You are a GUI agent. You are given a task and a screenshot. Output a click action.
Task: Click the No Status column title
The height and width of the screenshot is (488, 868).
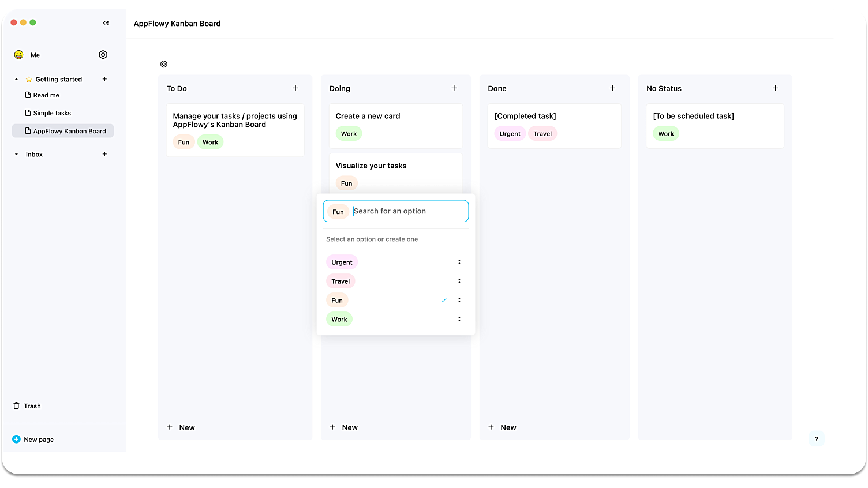point(664,88)
